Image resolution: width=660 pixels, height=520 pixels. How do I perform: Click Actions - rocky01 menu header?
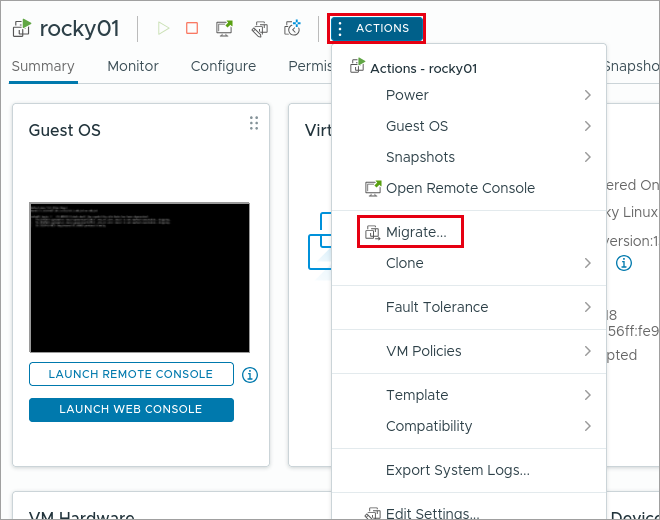pyautogui.click(x=423, y=69)
